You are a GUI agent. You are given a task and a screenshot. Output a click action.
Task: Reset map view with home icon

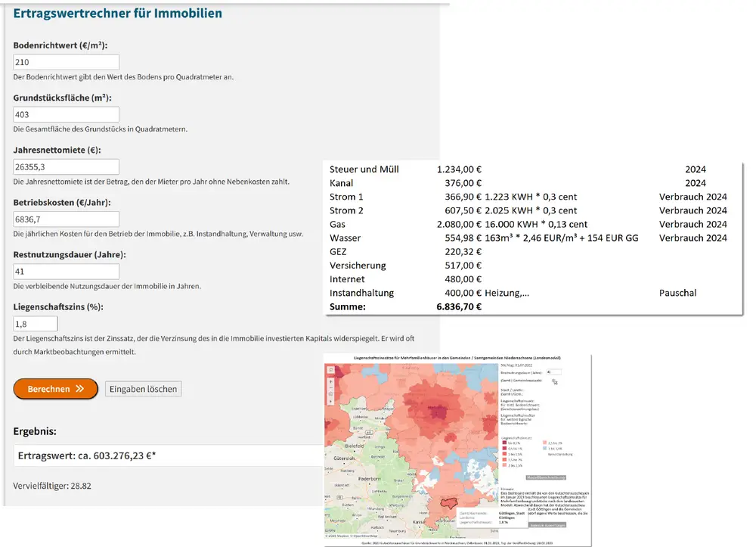click(x=330, y=394)
